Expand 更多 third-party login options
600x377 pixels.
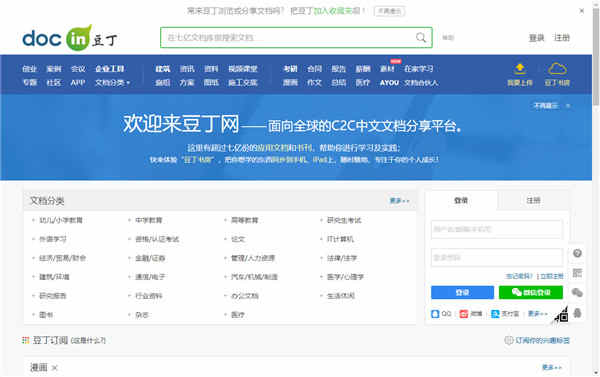click(537, 314)
